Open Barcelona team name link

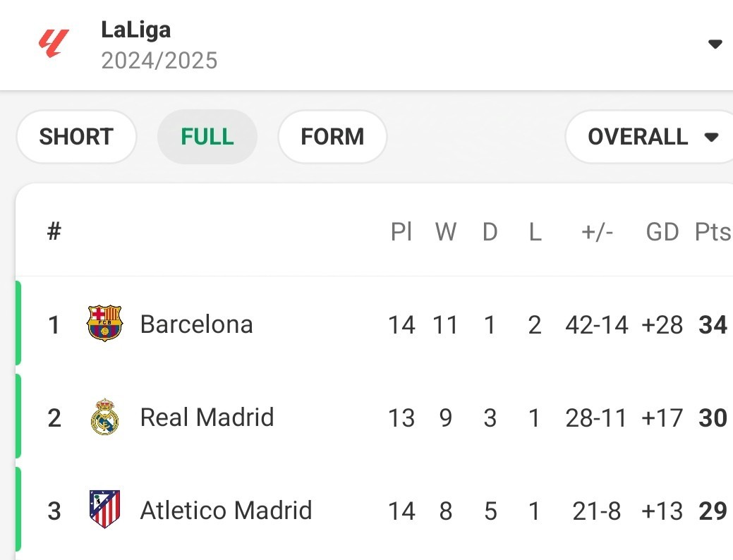pos(196,324)
